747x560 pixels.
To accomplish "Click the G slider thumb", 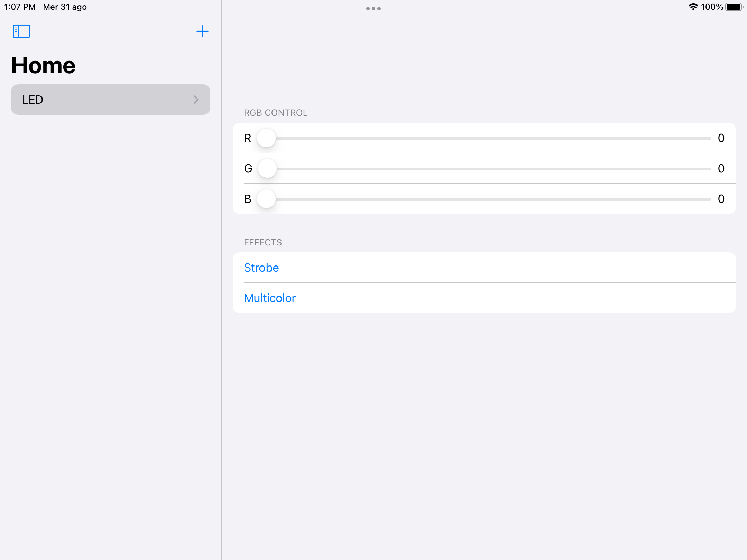I will pyautogui.click(x=267, y=169).
